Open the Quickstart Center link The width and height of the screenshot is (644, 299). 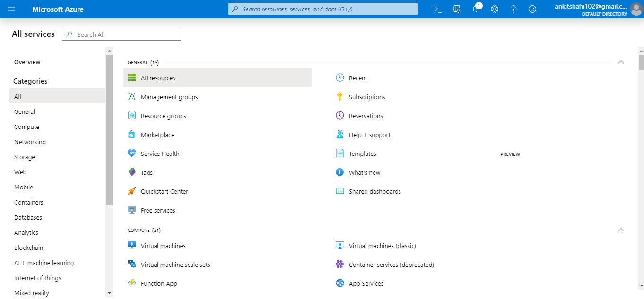tap(165, 191)
